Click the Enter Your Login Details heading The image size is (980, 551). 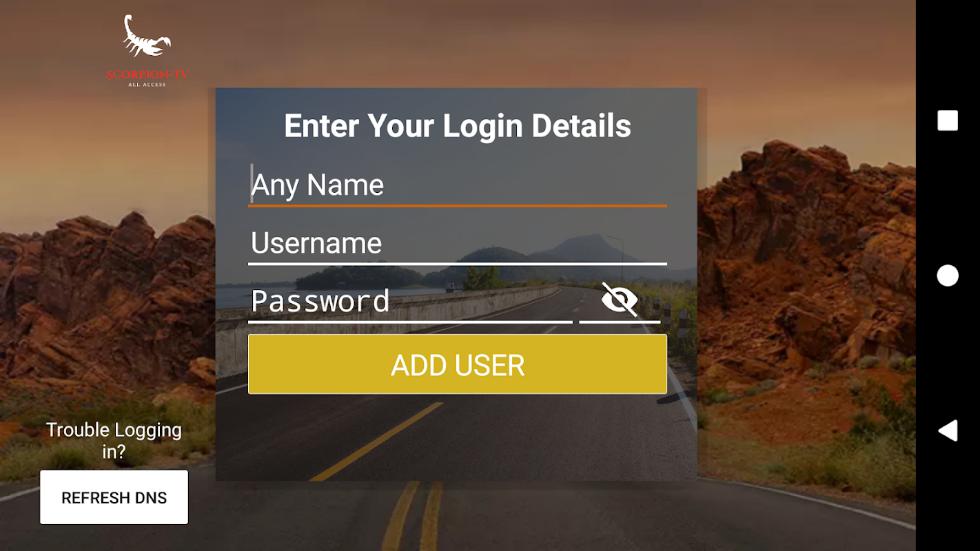click(x=458, y=126)
